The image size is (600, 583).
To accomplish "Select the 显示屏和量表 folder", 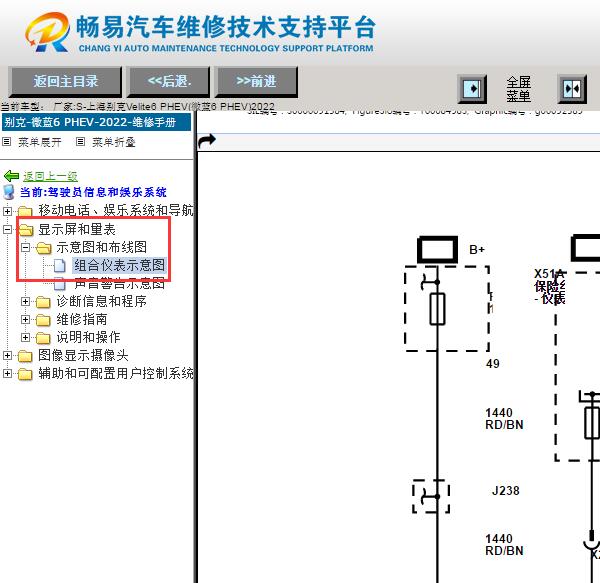I will [77, 230].
